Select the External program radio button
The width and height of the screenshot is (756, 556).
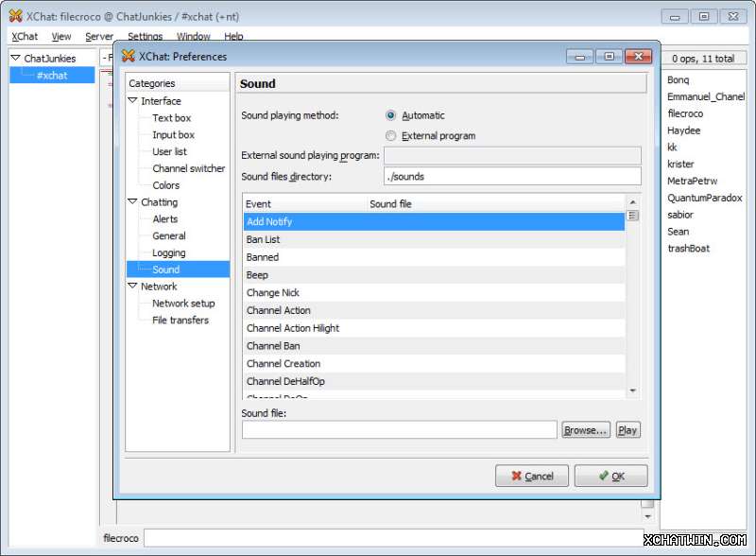391,136
